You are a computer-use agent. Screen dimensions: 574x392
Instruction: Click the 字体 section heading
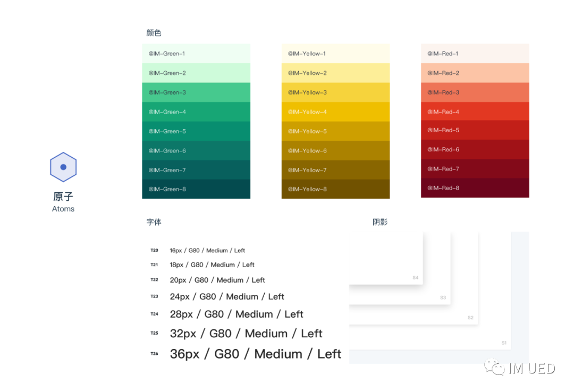tap(154, 222)
